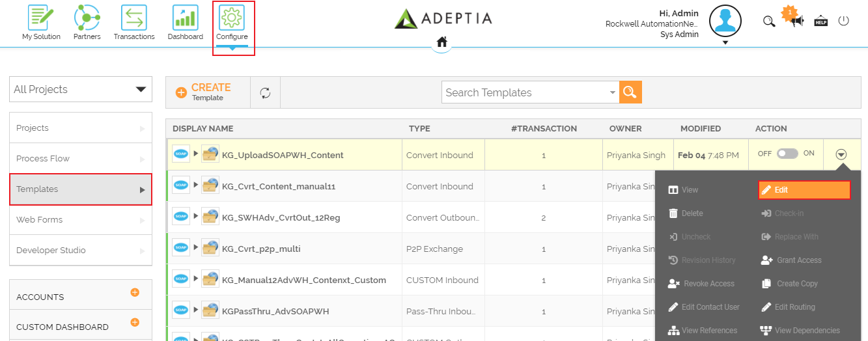The height and width of the screenshot is (341, 868).
Task: Click the power logout icon
Action: pos(844,21)
